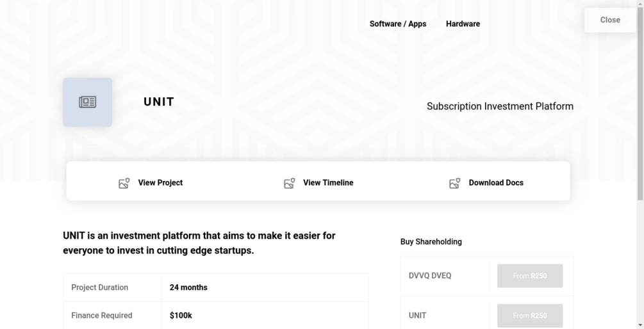
Task: Open the Software / Apps menu item
Action: 397,24
